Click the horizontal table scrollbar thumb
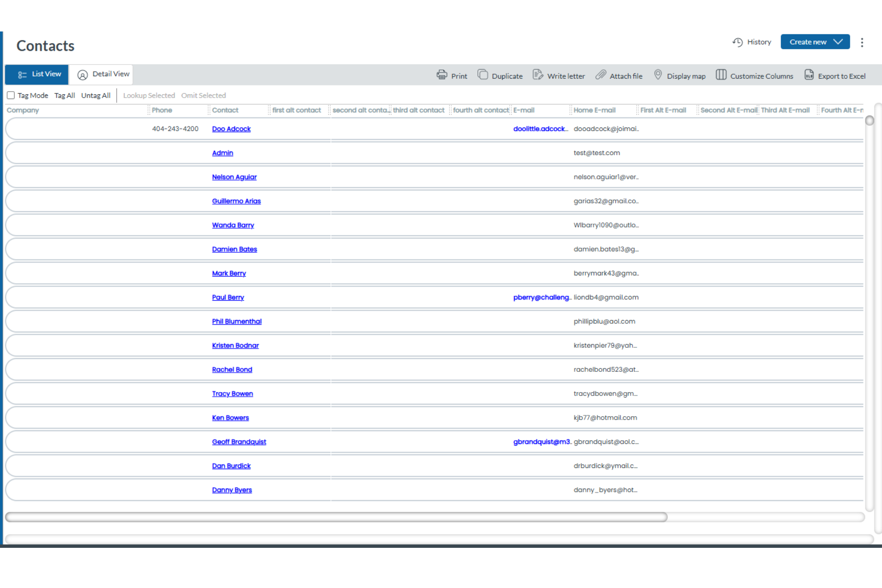This screenshot has height=588, width=882. coord(336,517)
